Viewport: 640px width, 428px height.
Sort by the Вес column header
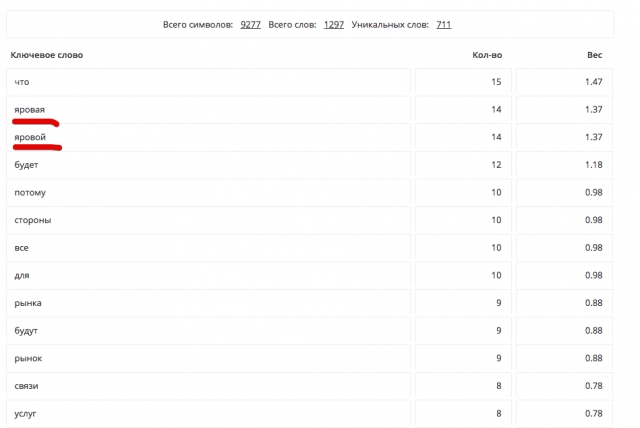coord(595,55)
